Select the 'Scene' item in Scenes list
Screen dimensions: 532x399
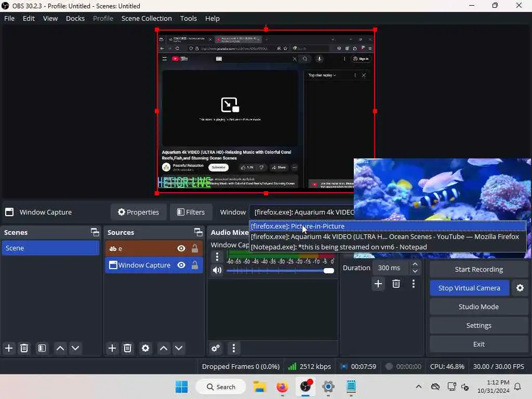coord(50,248)
